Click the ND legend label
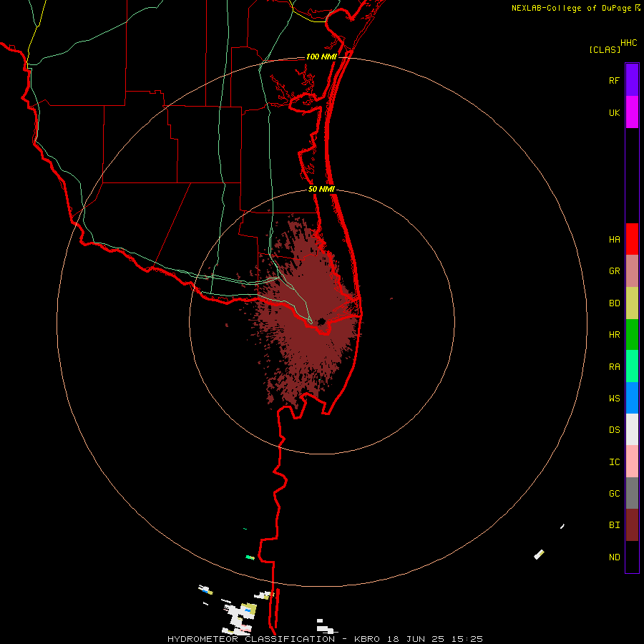This screenshot has height=644, width=644. [x=614, y=557]
